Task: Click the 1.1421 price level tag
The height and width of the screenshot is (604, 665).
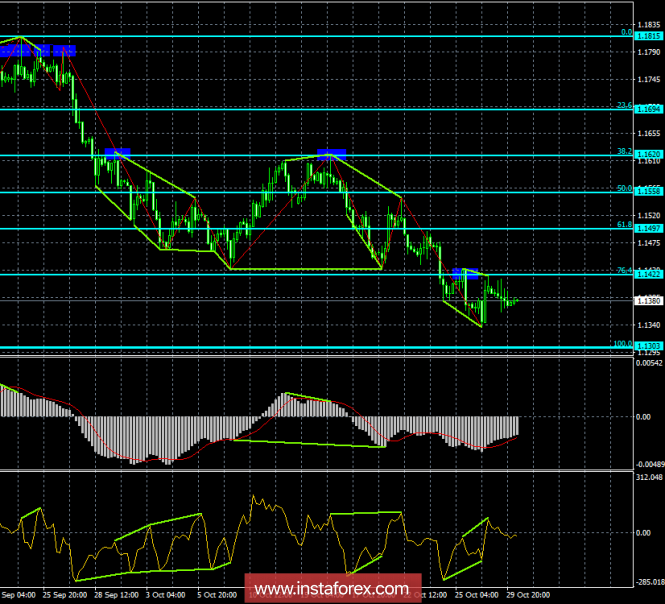Action: coord(646,273)
